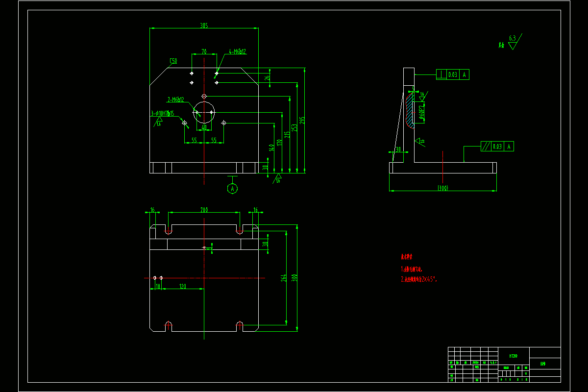
Task: Click the C50 chamfer label
Action: (173, 61)
